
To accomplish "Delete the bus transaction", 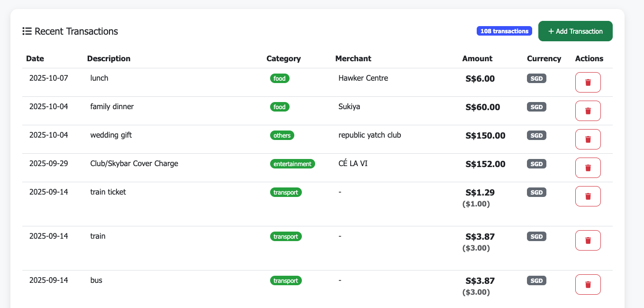I will point(588,284).
